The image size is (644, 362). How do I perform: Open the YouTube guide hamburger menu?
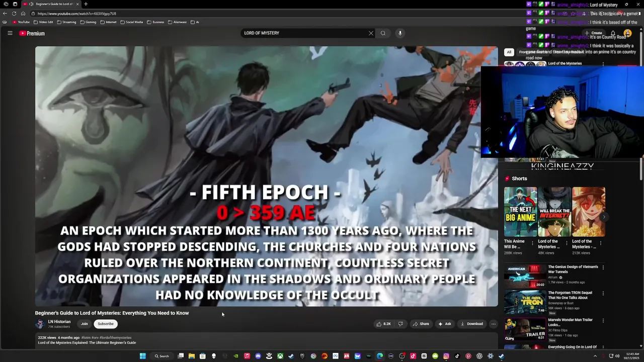coord(10,33)
